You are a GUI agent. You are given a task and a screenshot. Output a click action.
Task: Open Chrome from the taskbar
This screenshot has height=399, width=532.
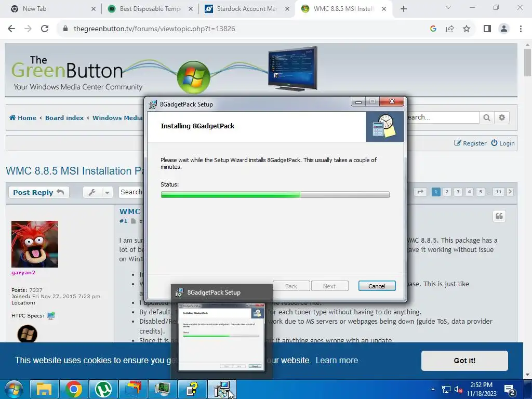74,389
